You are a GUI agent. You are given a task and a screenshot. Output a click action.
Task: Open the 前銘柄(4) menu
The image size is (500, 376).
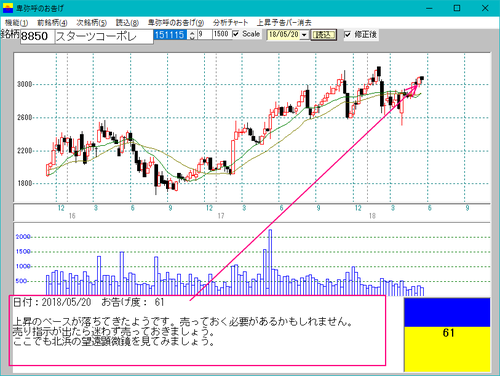pyautogui.click(x=52, y=23)
